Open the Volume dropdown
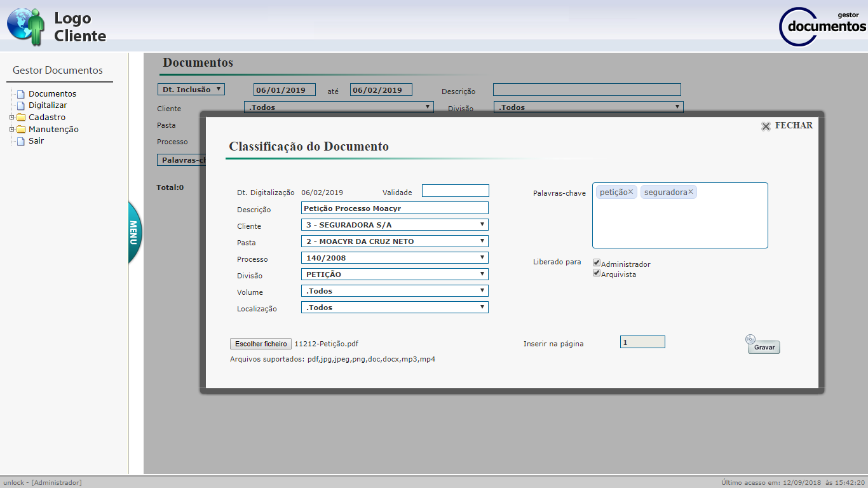Screen dimensions: 868x488 point(395,291)
